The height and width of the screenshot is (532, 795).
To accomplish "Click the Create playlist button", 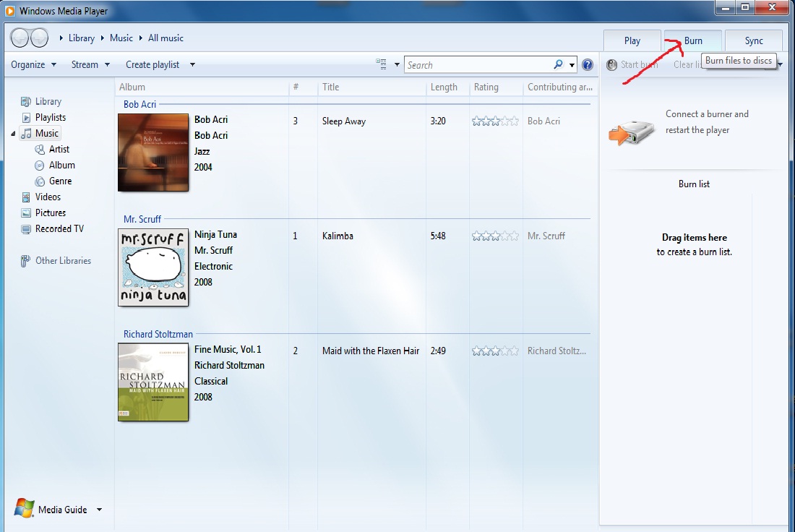I will tap(152, 64).
